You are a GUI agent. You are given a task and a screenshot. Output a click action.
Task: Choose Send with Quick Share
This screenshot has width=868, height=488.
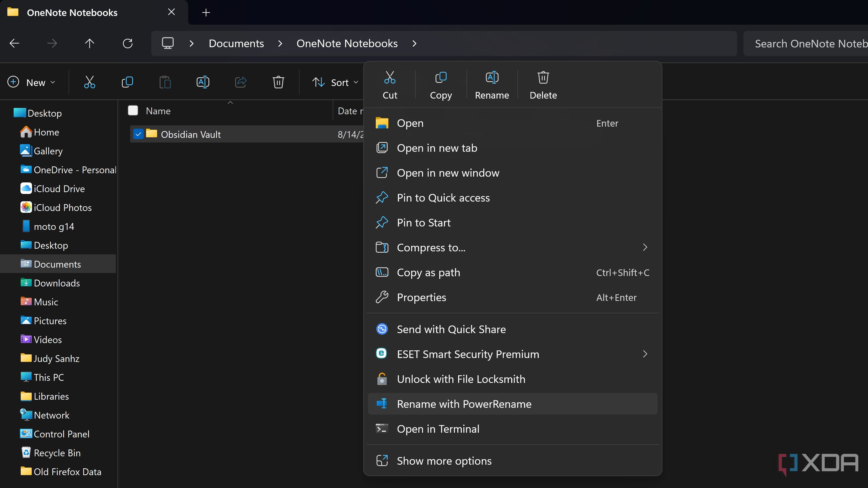(512, 329)
